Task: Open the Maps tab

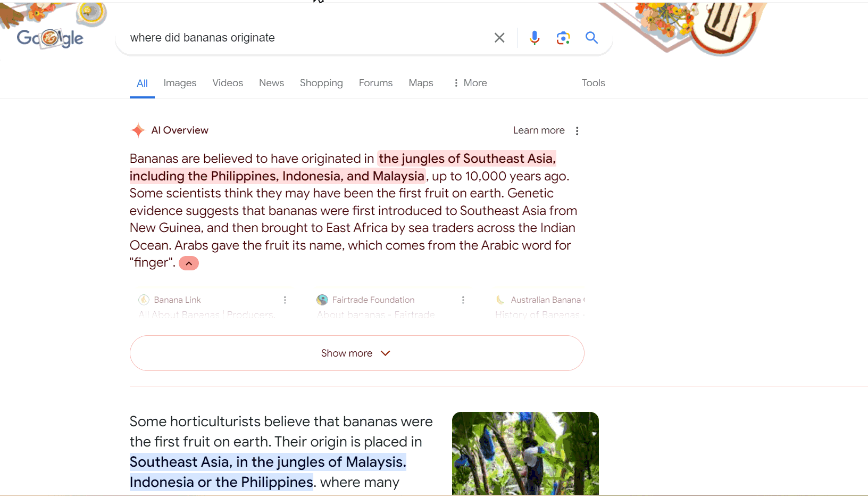Action: pyautogui.click(x=421, y=83)
